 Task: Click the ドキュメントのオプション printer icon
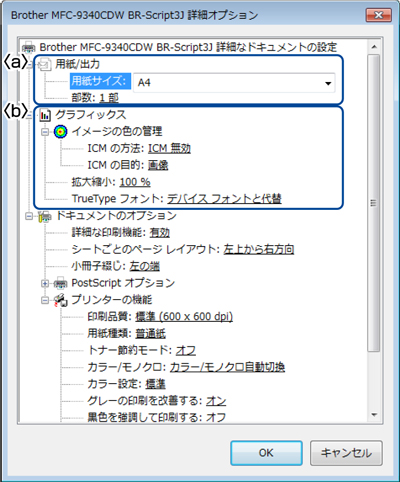click(x=45, y=216)
